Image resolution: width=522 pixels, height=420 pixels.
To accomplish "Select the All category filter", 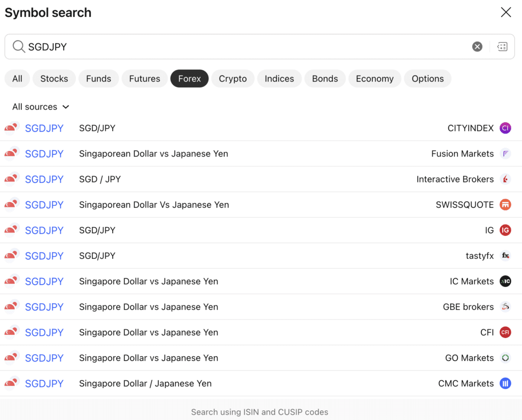I will 17,78.
